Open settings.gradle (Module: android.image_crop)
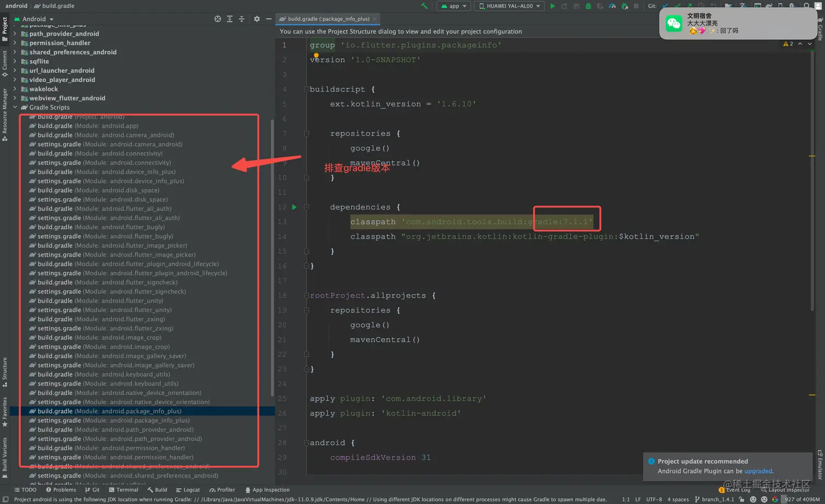This screenshot has width=825, height=504. coord(99,347)
